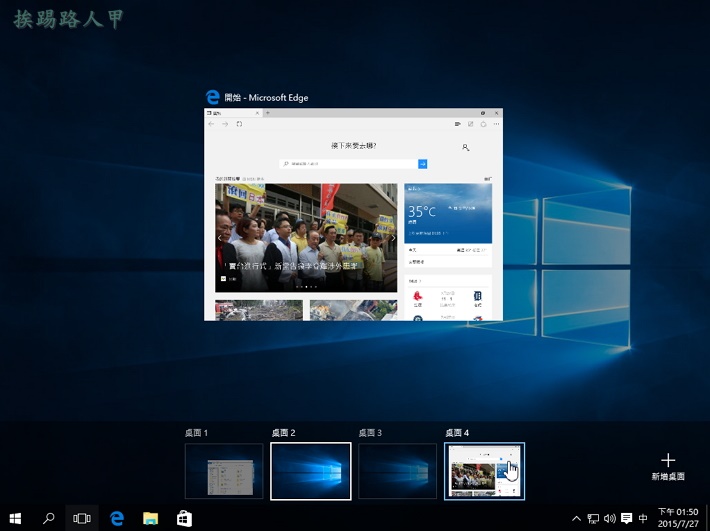
Task: Select the 開始 tab in Edge
Action: click(234, 113)
